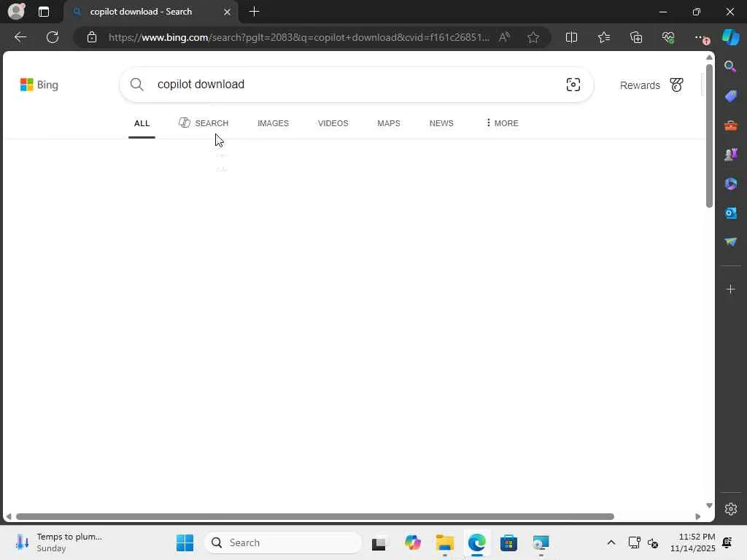Open Copilot from the Edge toolbar
747x560 pixels.
point(731,37)
